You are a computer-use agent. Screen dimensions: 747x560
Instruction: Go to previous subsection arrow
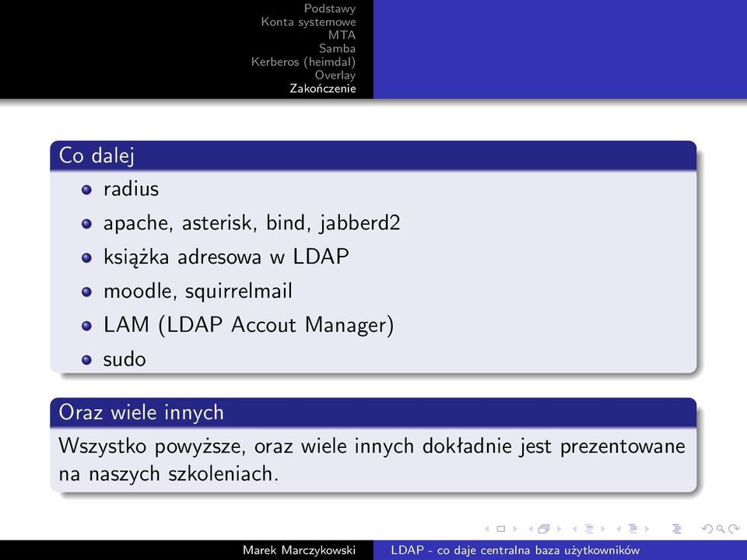574,529
